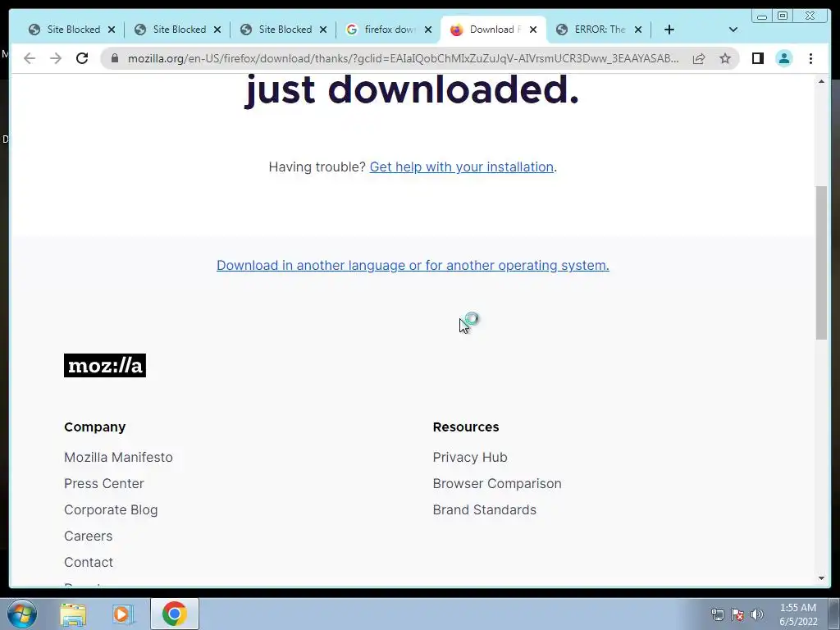Open the Browser Comparison link

pos(497,483)
